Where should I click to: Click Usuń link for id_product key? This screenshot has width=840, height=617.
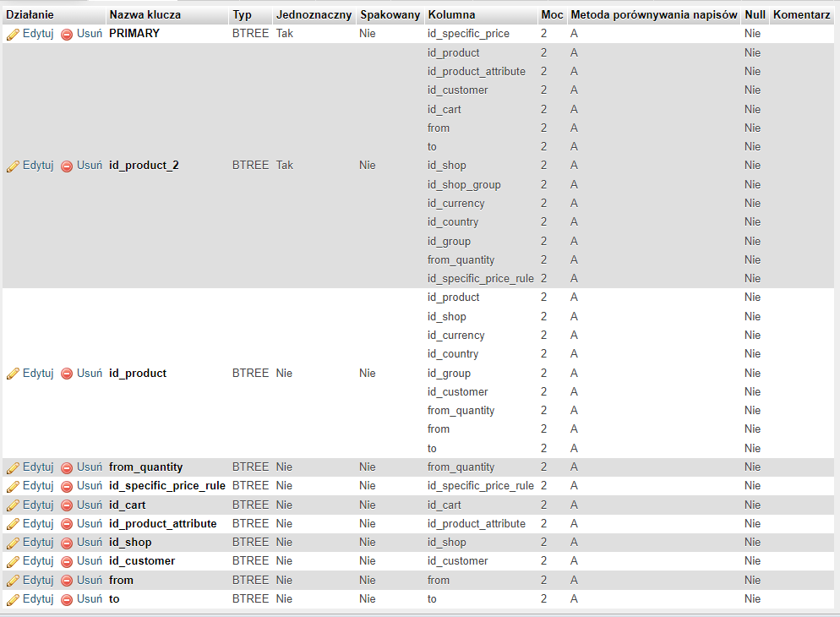click(x=90, y=373)
